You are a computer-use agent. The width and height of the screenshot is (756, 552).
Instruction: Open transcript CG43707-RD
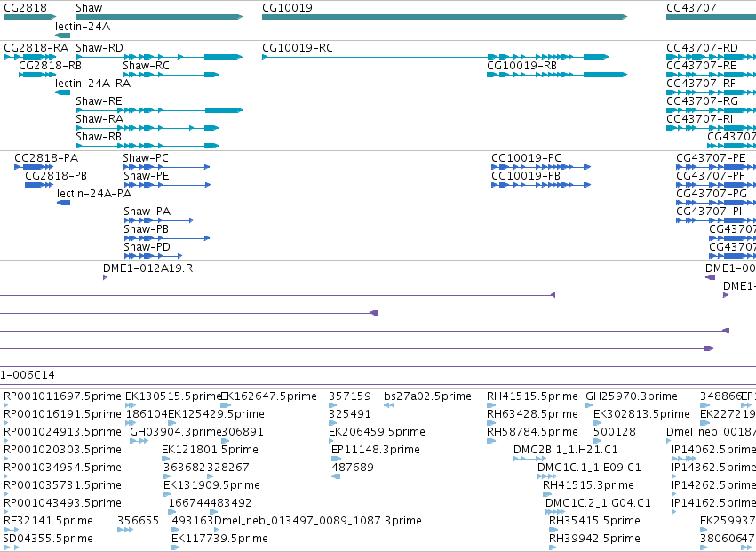pyautogui.click(x=702, y=48)
